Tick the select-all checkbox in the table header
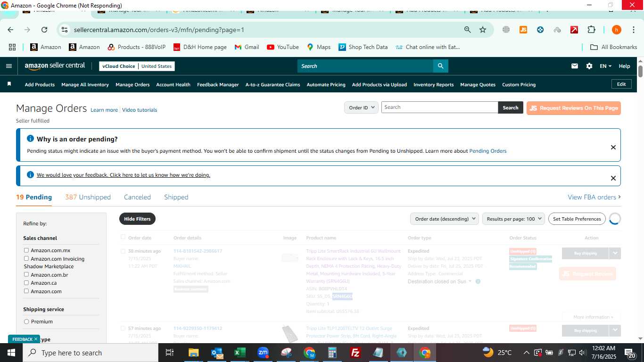Screen dimensions: 644x362 tap(123, 237)
